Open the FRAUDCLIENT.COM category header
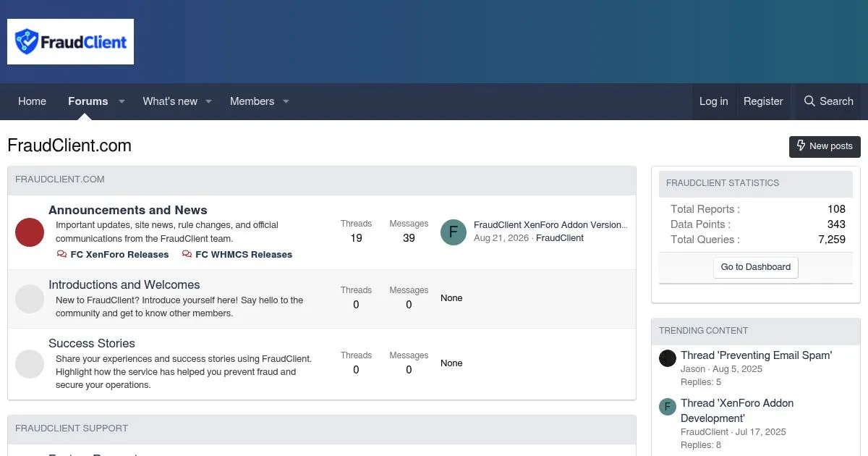868x456 pixels. [60, 180]
